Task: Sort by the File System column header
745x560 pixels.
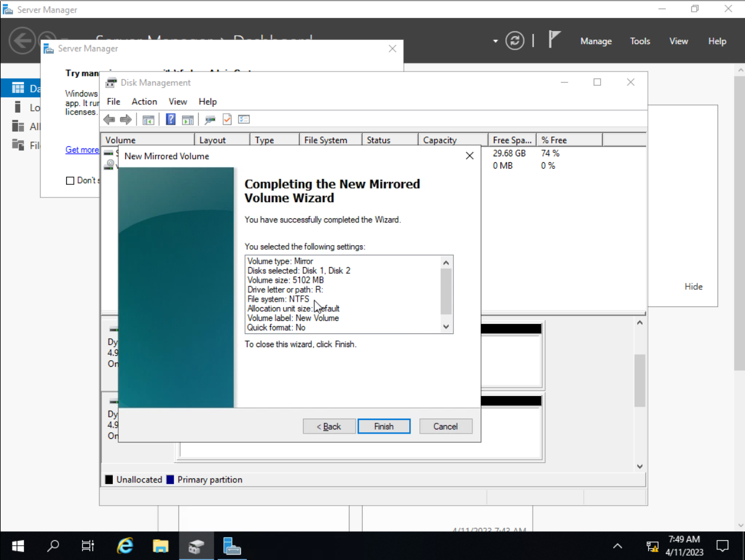Action: tap(331, 140)
